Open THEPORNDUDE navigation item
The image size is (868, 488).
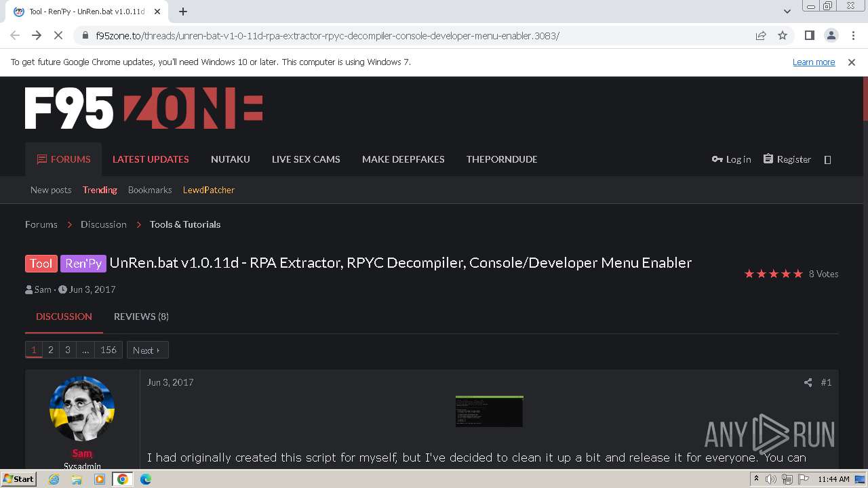tap(502, 159)
